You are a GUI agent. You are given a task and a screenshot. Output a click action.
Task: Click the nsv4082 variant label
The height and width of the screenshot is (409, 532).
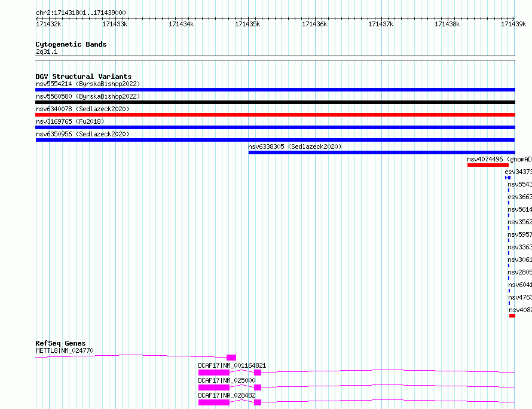tap(520, 310)
